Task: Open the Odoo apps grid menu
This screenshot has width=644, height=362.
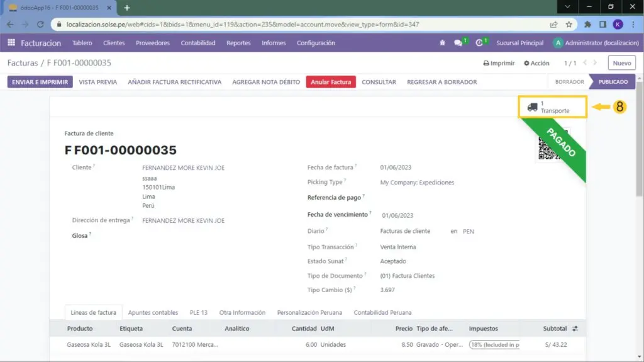Action: click(x=11, y=43)
